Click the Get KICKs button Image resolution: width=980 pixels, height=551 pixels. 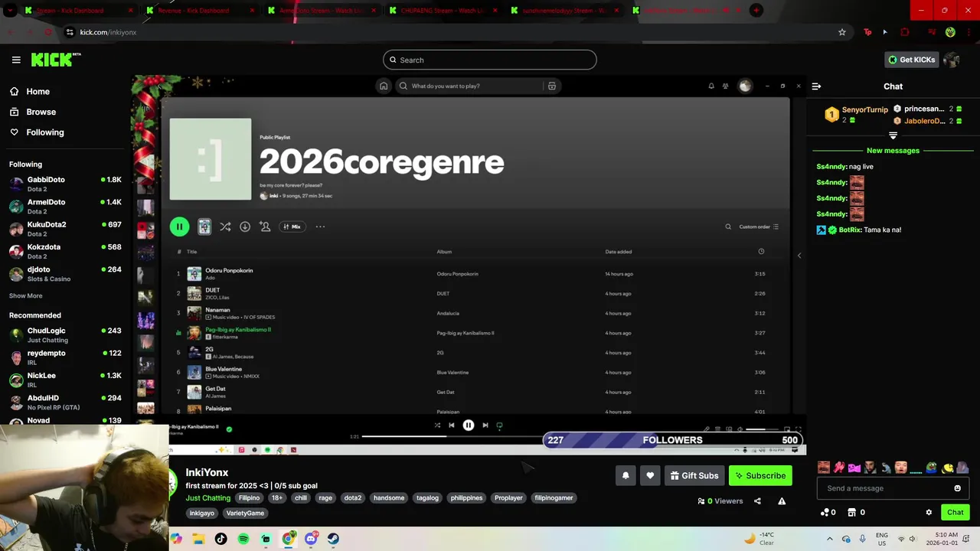coord(911,60)
